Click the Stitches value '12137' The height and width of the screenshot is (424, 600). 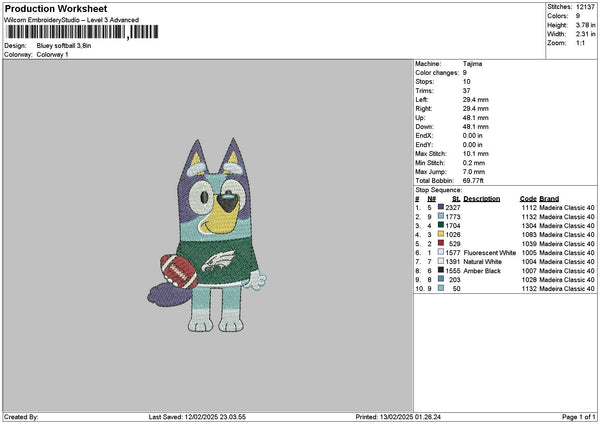click(x=585, y=7)
